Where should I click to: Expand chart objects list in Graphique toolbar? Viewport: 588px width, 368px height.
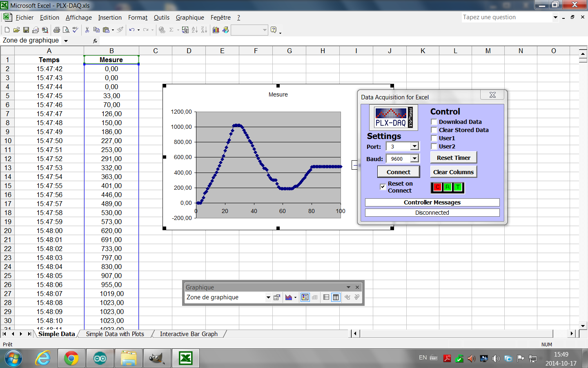[268, 297]
